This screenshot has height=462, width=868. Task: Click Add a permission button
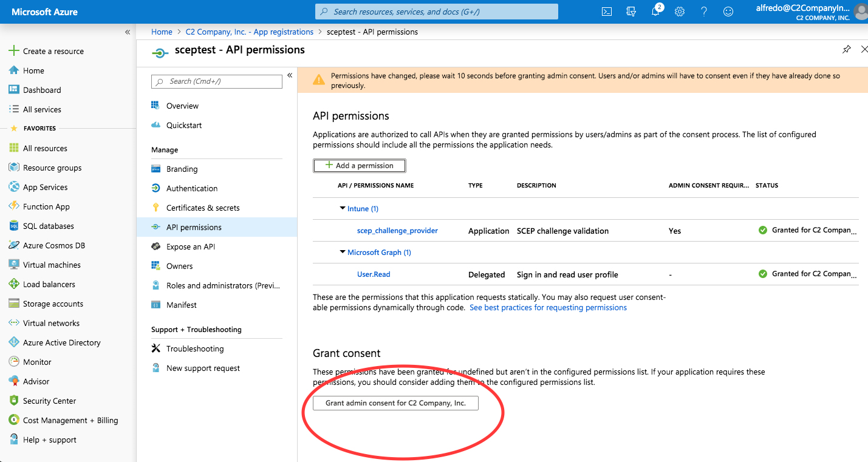(359, 166)
